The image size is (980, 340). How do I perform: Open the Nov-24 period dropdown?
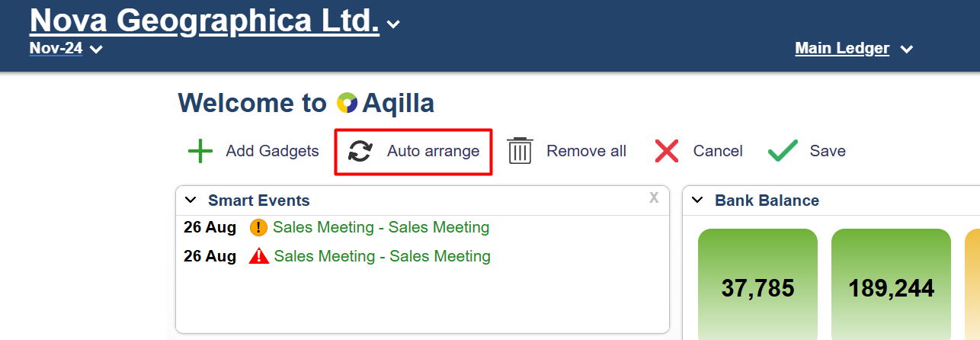[x=96, y=50]
